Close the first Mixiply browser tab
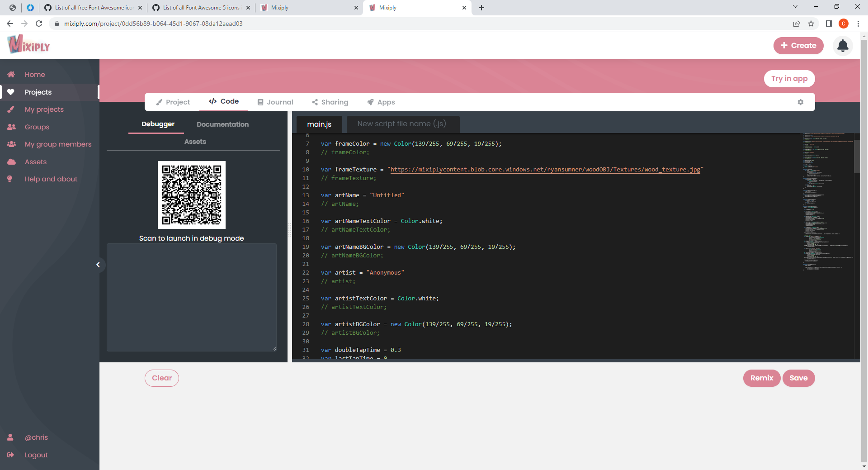 [356, 8]
